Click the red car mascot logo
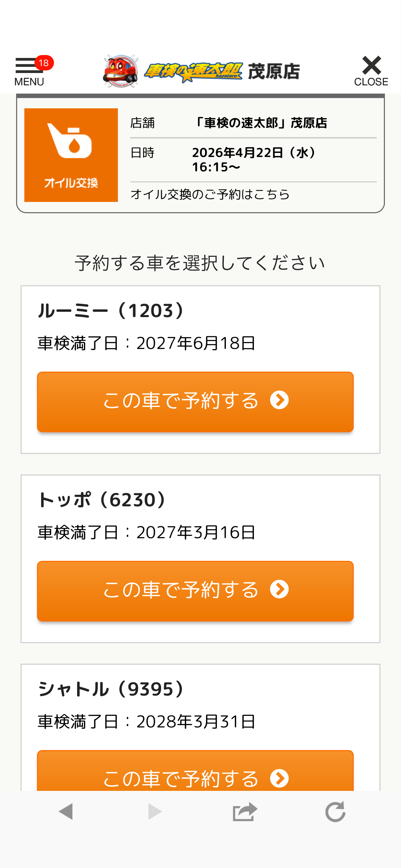Image resolution: width=401 pixels, height=868 pixels. point(121,71)
